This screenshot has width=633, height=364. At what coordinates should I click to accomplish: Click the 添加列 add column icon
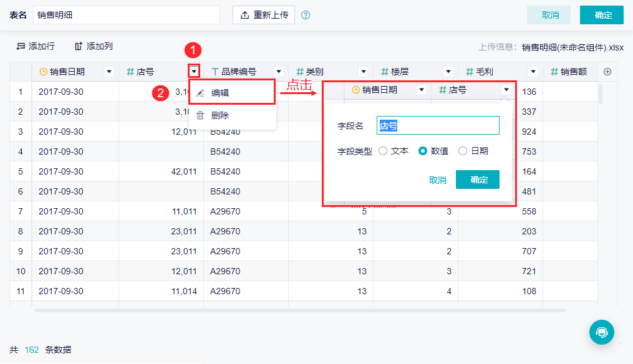tap(79, 46)
